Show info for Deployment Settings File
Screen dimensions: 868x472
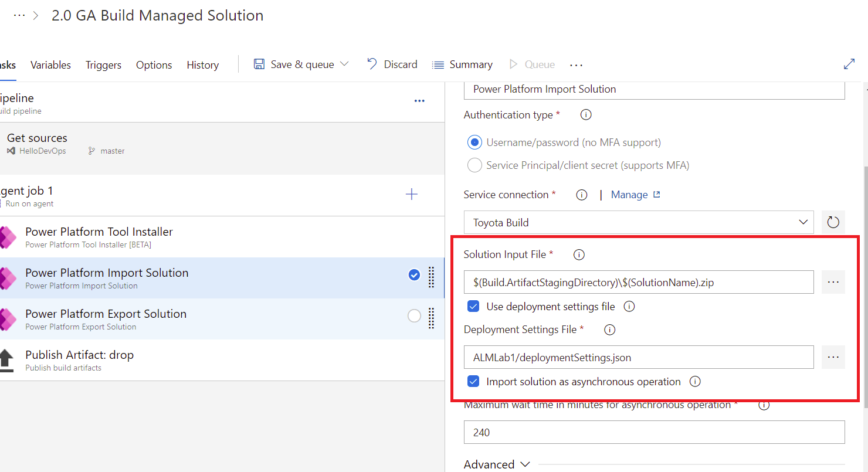609,330
